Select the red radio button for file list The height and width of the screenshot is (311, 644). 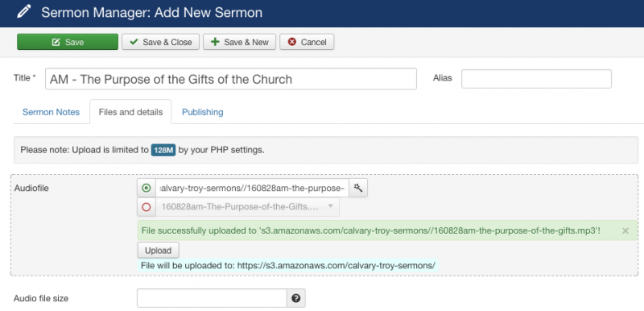147,207
